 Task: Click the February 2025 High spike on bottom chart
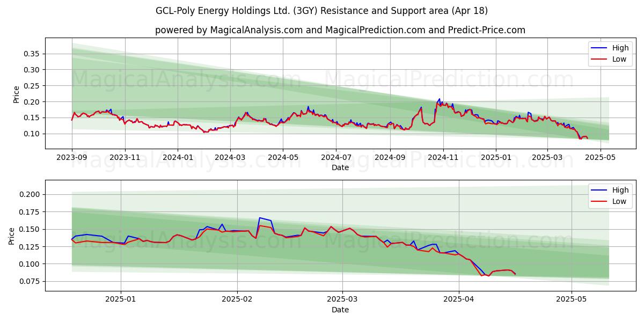tap(259, 218)
